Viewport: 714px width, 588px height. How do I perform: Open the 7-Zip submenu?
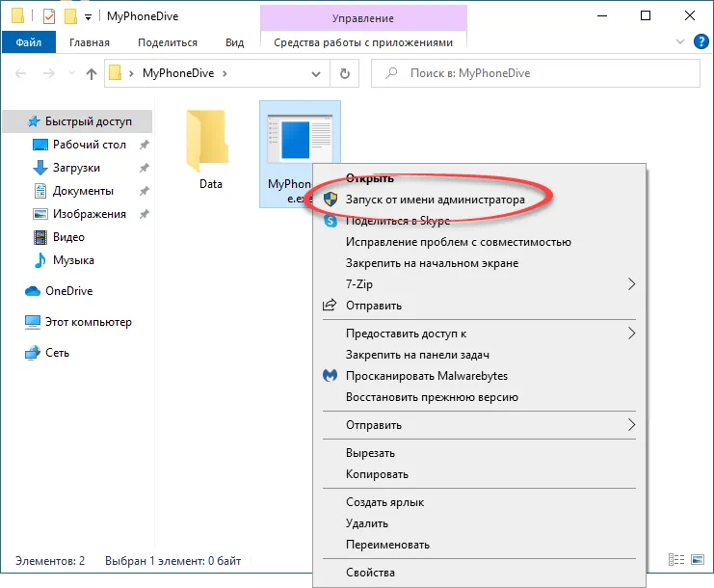pyautogui.click(x=479, y=284)
